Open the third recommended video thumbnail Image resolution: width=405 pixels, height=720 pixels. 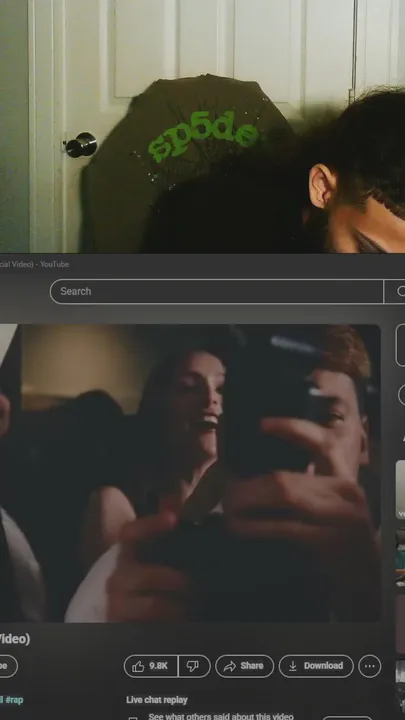tap(400, 624)
